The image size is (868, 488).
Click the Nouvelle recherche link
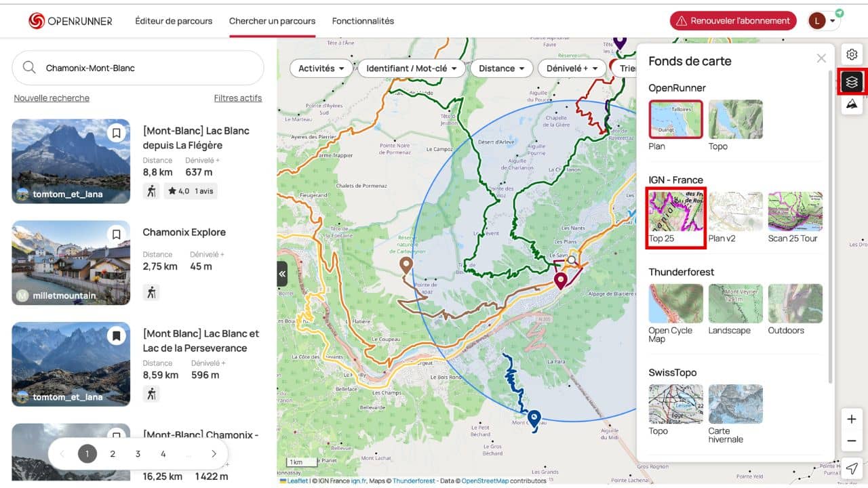52,98
